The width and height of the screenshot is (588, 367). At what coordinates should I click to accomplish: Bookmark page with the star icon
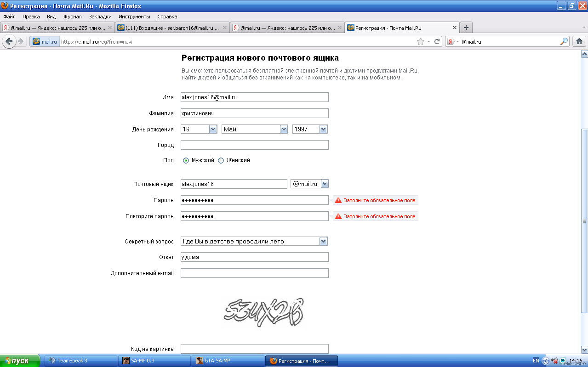(x=420, y=41)
